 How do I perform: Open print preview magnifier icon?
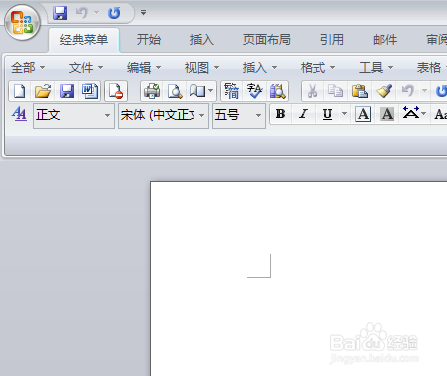pos(175,91)
